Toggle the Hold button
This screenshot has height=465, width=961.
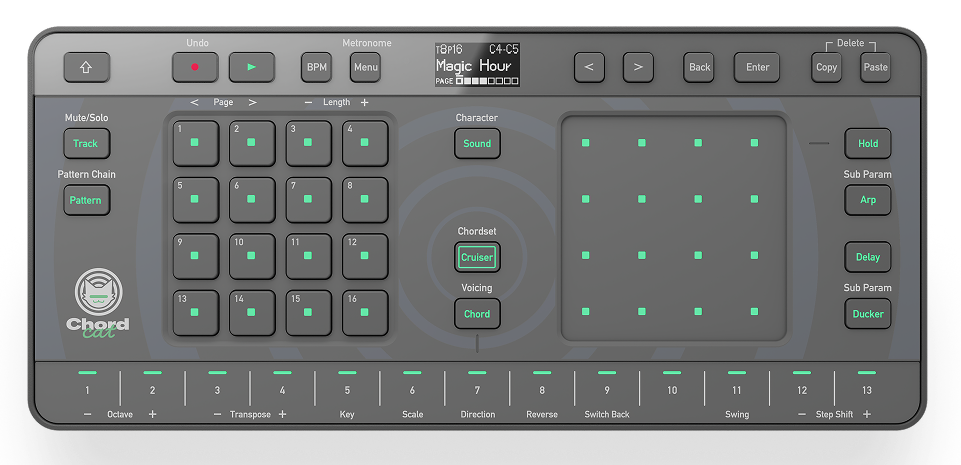tap(867, 143)
